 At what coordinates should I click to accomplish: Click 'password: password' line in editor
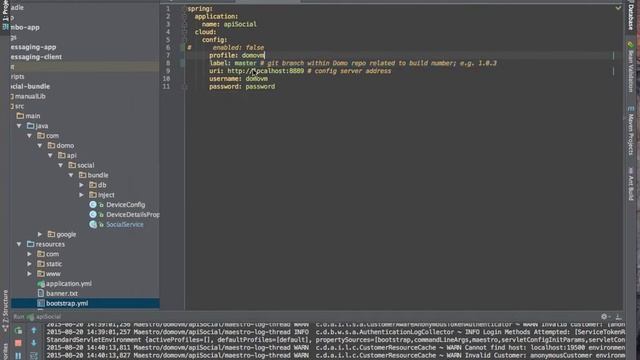pyautogui.click(x=242, y=87)
